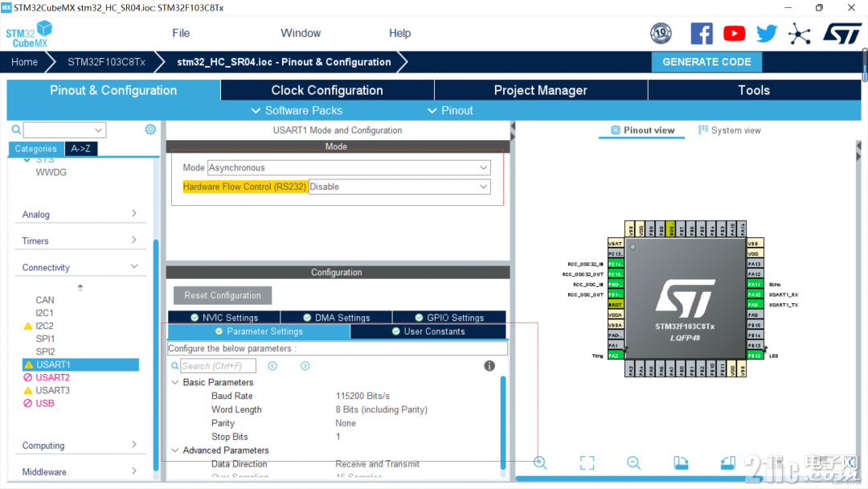868x489 pixels.
Task: Expand the Analog category
Action: click(x=80, y=214)
